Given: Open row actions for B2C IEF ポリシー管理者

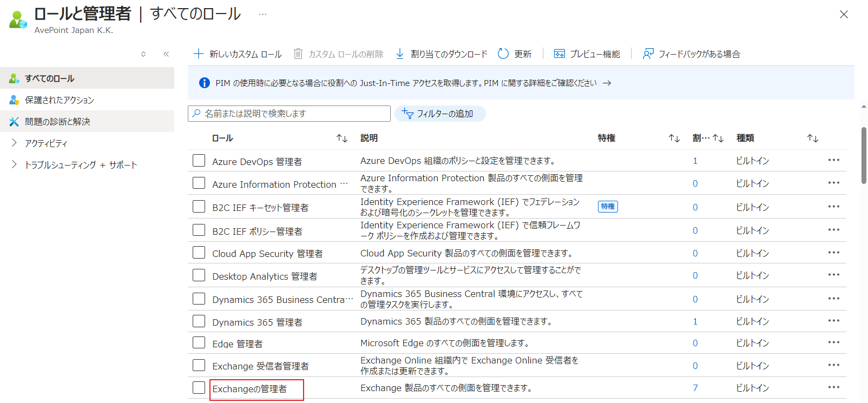Looking at the screenshot, I should pyautogui.click(x=834, y=230).
